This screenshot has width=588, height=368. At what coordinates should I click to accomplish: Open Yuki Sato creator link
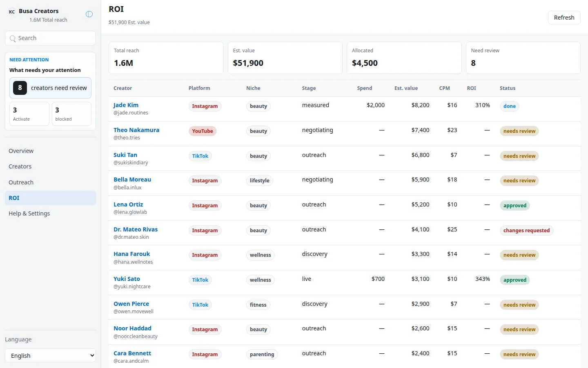[x=127, y=279]
